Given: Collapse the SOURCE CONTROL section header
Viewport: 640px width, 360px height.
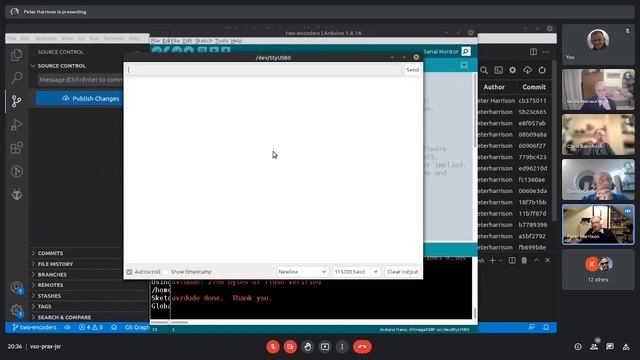Looking at the screenshot, I should click(61, 66).
